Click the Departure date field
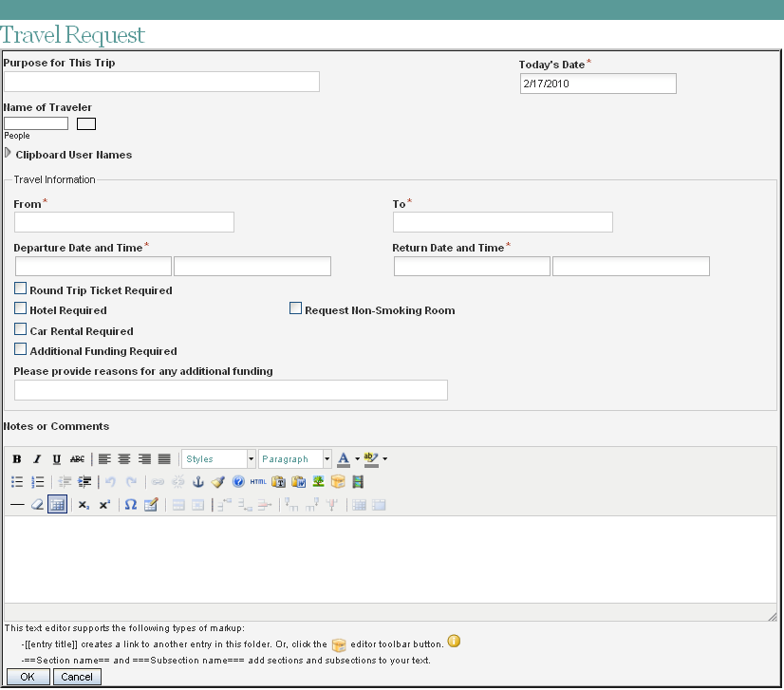This screenshot has width=784, height=690. [94, 266]
